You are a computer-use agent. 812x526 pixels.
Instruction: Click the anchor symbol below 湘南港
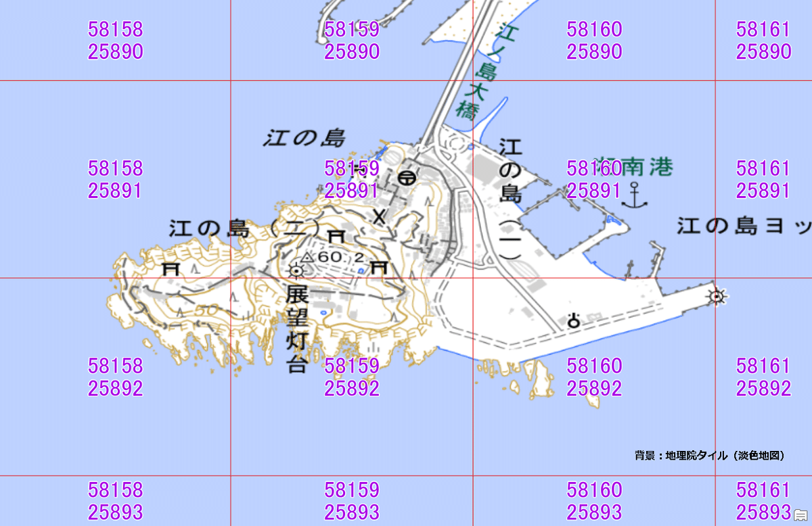click(634, 195)
